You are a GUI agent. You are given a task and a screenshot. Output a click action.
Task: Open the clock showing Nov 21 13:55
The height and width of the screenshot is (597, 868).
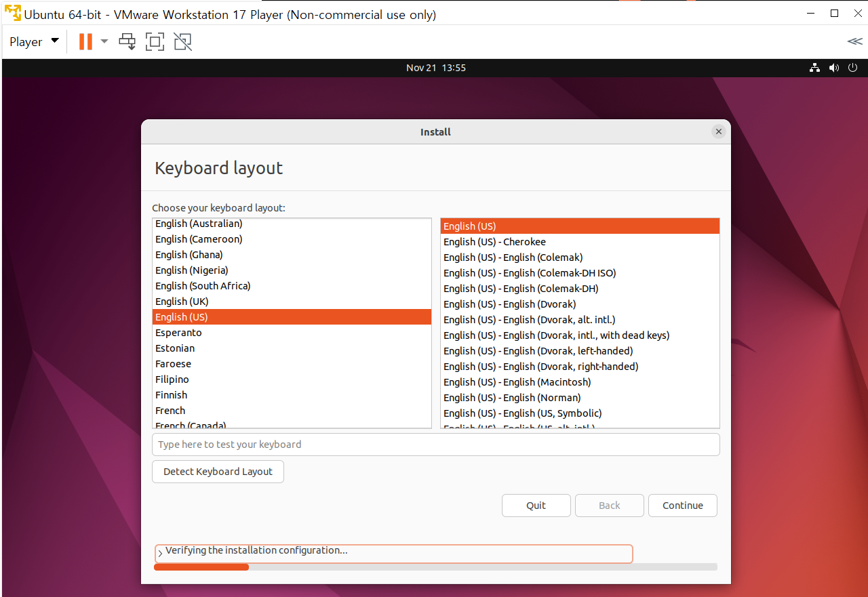436,68
